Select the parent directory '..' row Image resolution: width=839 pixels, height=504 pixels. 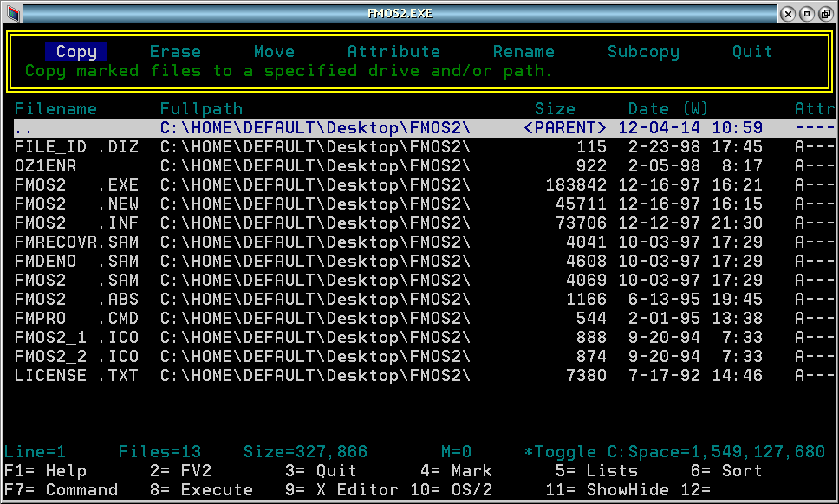pyautogui.click(x=424, y=128)
